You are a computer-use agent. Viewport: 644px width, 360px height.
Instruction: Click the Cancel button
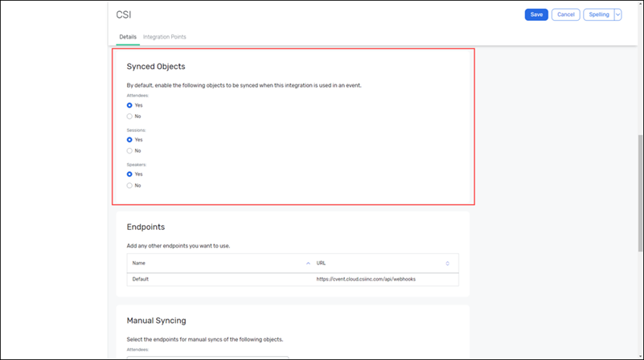pos(565,14)
